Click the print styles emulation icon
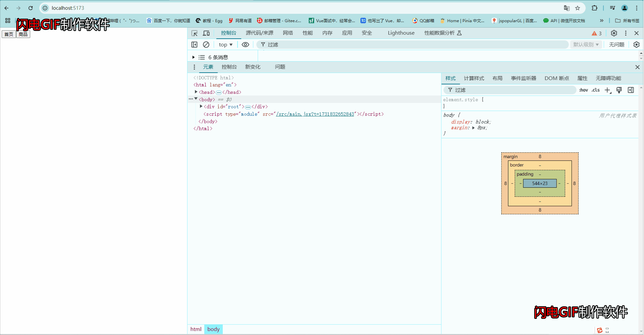The width and height of the screenshot is (644, 335). 619,90
